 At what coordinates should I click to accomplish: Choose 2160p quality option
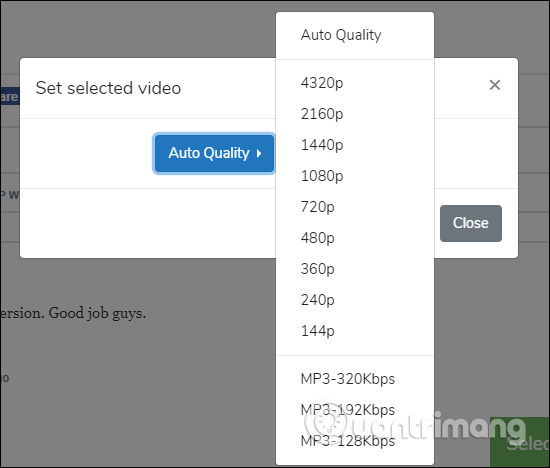click(355, 114)
